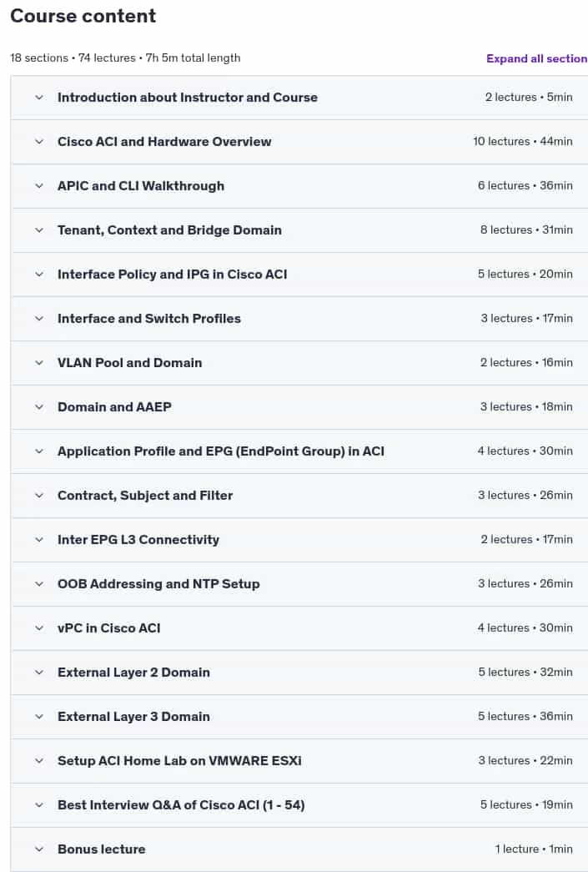Open the External Layer 2 Domain title
Image resolution: width=588 pixels, height=872 pixels.
(133, 673)
